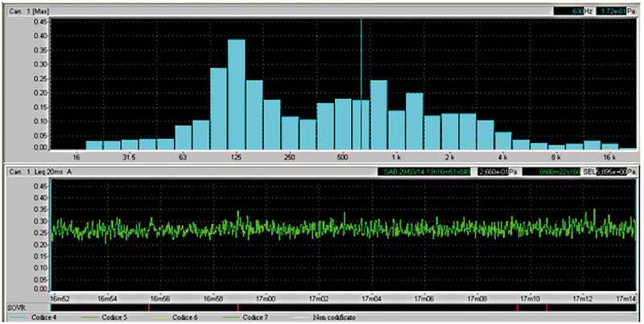
Task: Click the 17m08 time axis label
Action: pos(477,298)
